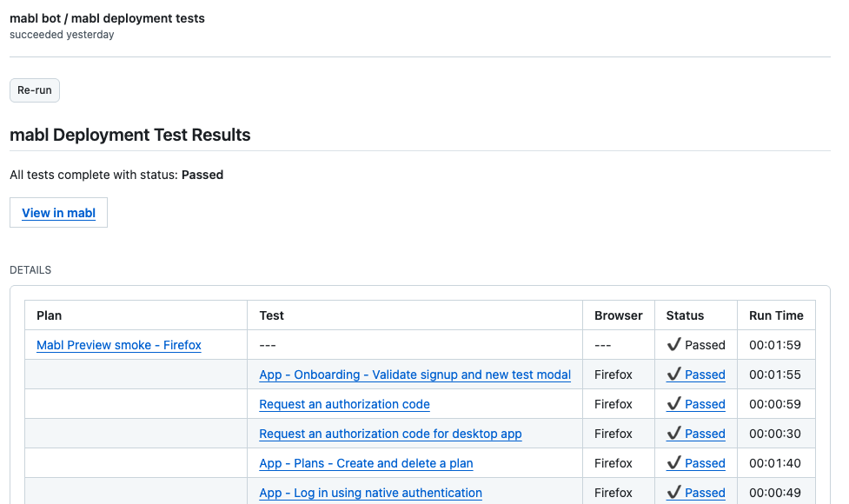Open the Request an authorization code test
Image resolution: width=849 pixels, height=504 pixels.
pos(344,404)
